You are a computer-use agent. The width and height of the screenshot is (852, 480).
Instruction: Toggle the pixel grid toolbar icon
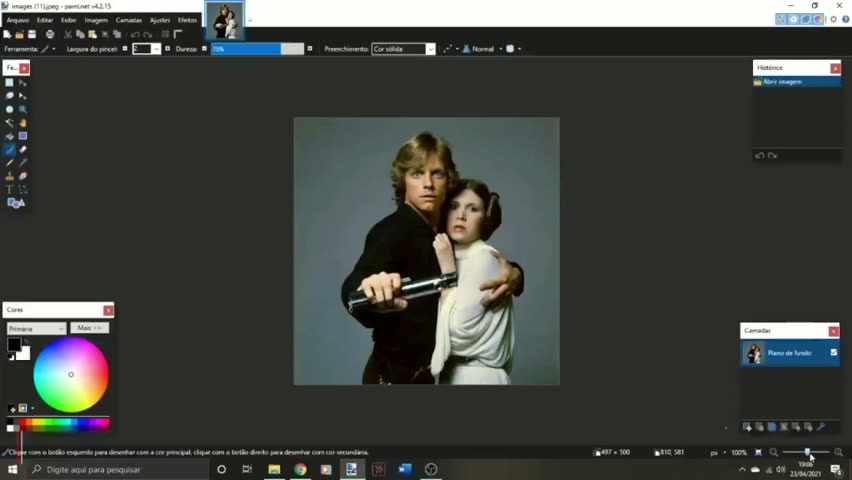[x=166, y=34]
